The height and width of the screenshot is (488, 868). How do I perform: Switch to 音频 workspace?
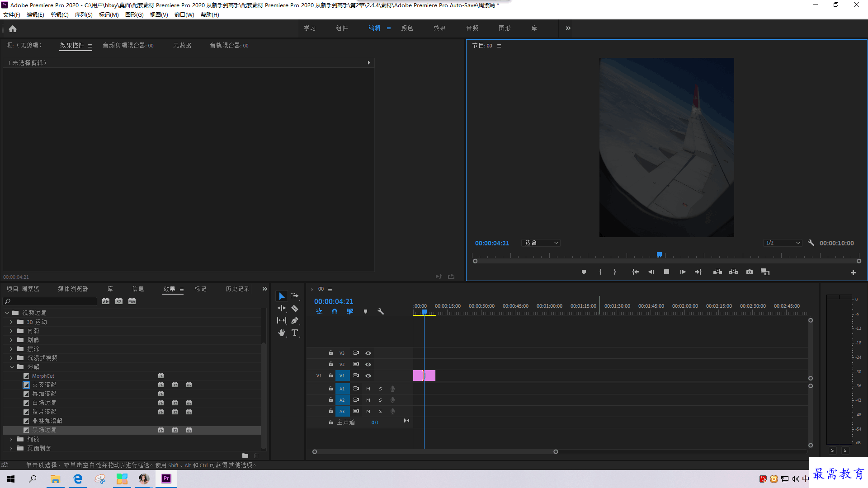tap(472, 28)
